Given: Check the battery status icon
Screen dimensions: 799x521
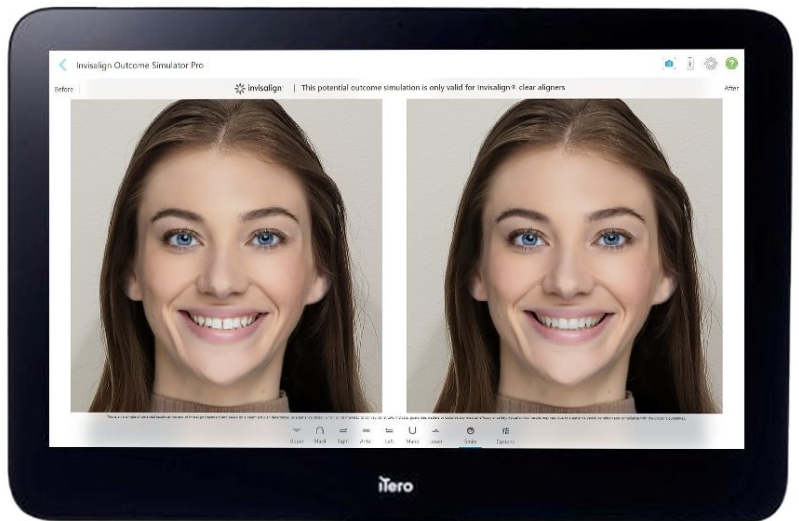Looking at the screenshot, I should point(690,63).
